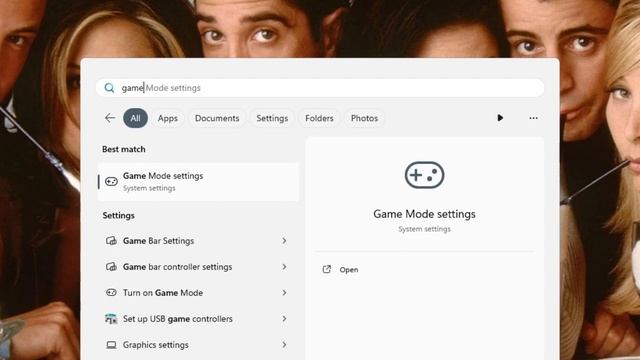Click the Graphics settings monitor icon

(111, 345)
